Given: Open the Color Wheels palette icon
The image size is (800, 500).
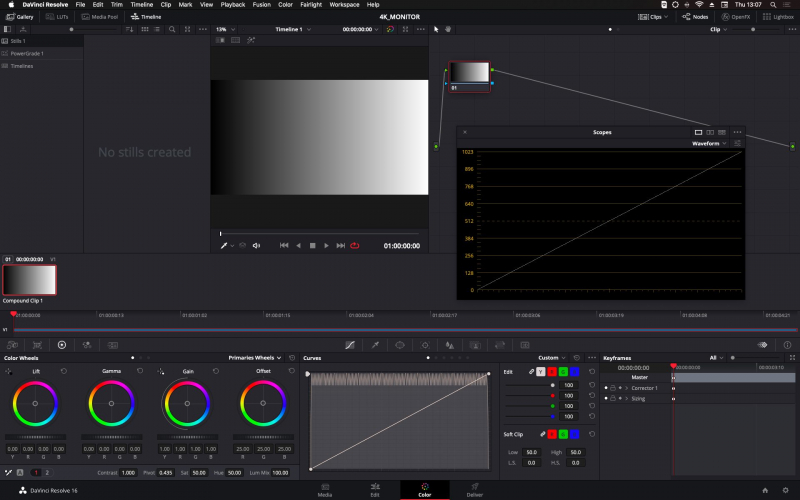Looking at the screenshot, I should click(x=61, y=344).
